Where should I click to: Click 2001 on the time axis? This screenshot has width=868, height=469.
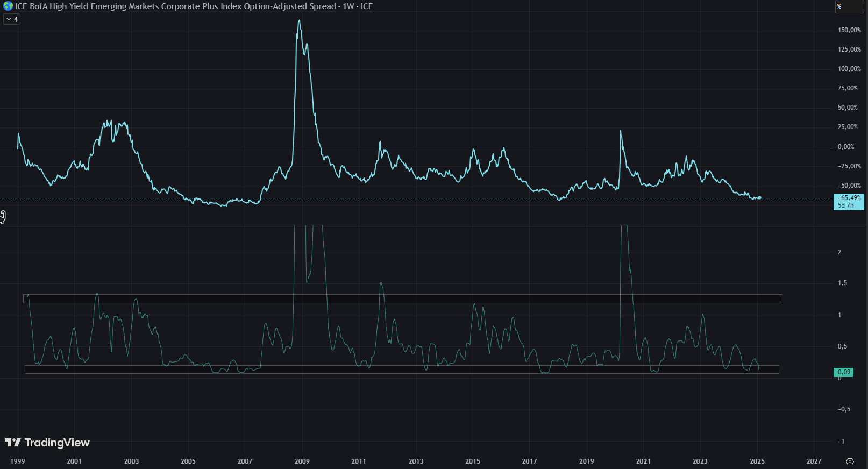pos(74,461)
